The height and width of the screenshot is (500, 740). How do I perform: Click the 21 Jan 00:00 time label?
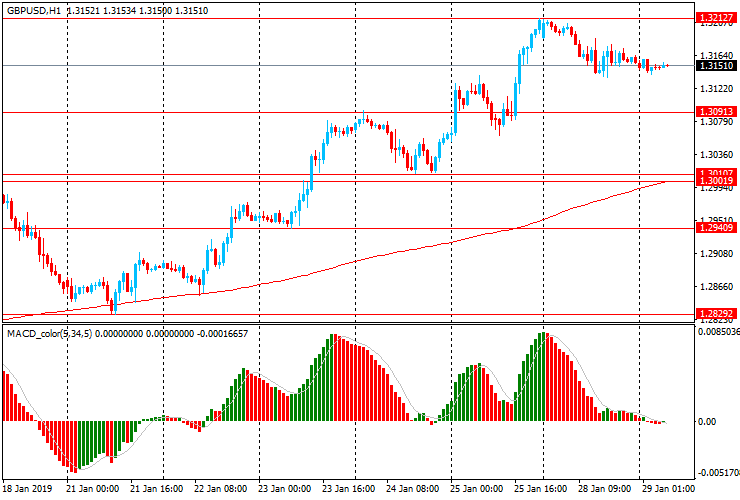(92, 489)
